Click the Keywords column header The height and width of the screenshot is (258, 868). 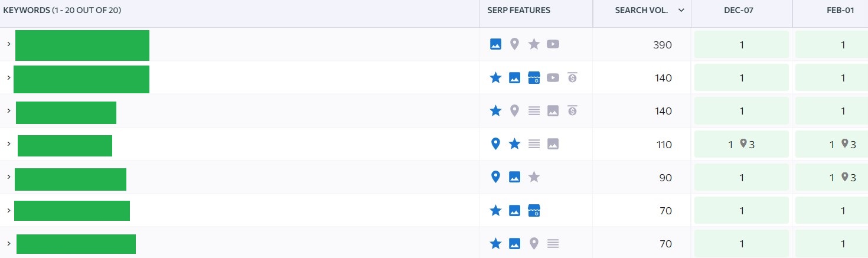(62, 11)
